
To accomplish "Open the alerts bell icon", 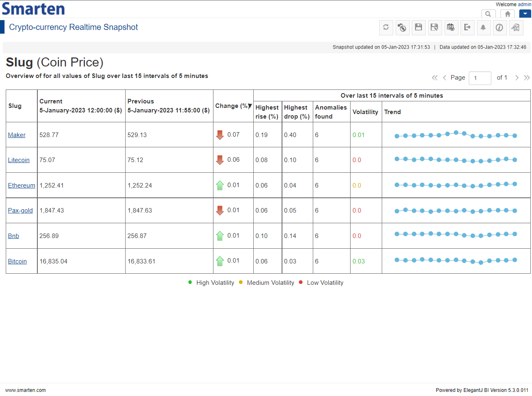I will (483, 27).
